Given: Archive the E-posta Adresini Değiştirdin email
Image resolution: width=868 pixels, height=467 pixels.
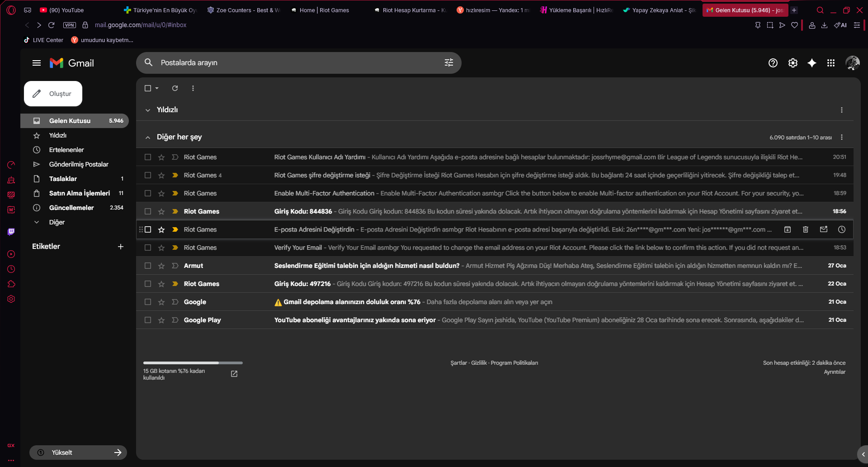Looking at the screenshot, I should coord(788,229).
